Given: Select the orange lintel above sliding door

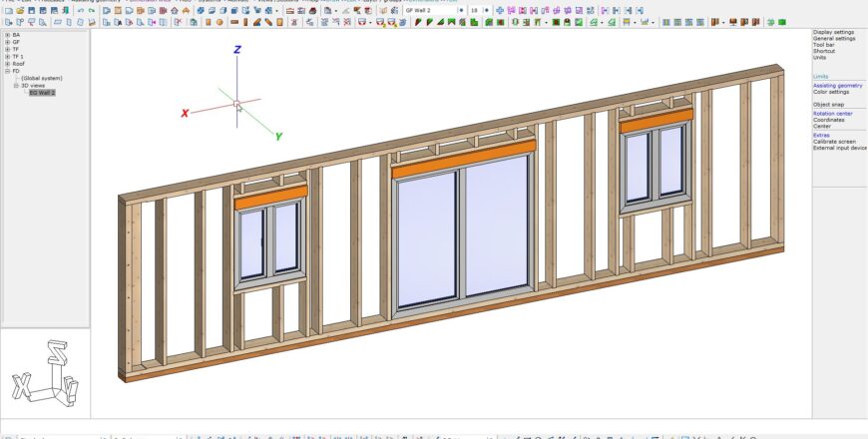Looking at the screenshot, I should 464,159.
